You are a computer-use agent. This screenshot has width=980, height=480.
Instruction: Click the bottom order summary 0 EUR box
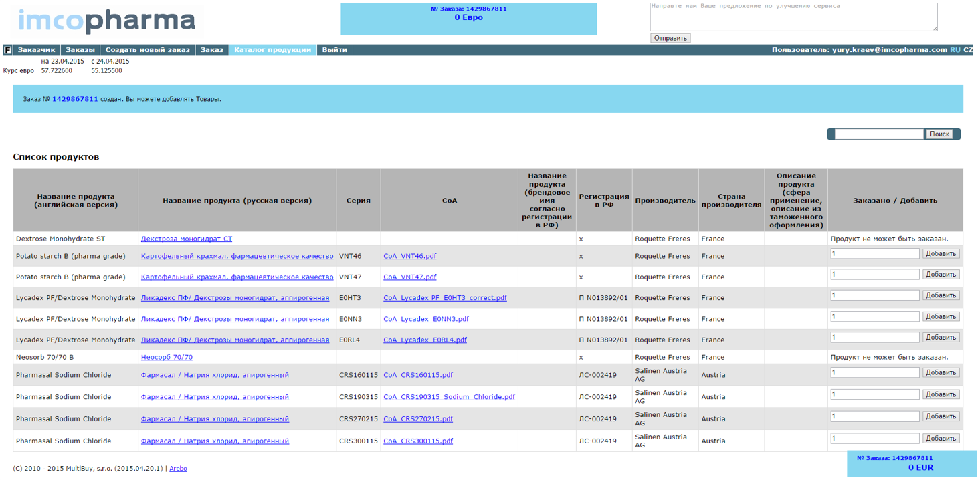pos(912,464)
